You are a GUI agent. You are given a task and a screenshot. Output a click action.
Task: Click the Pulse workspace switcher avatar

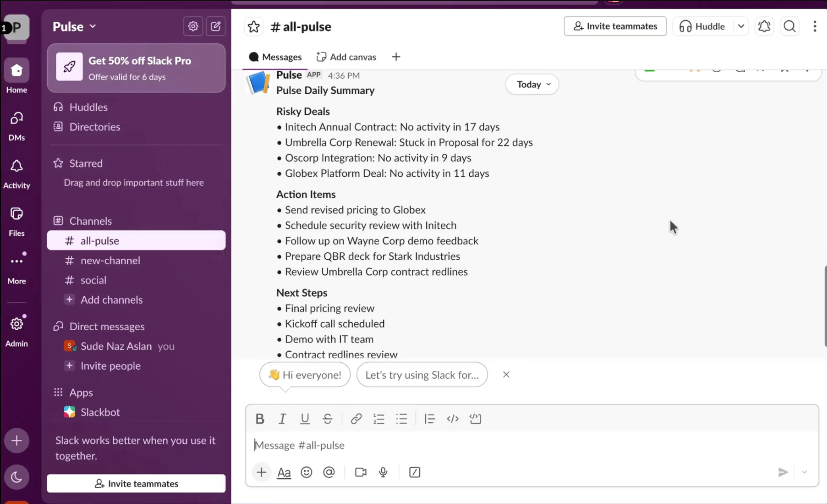click(16, 27)
